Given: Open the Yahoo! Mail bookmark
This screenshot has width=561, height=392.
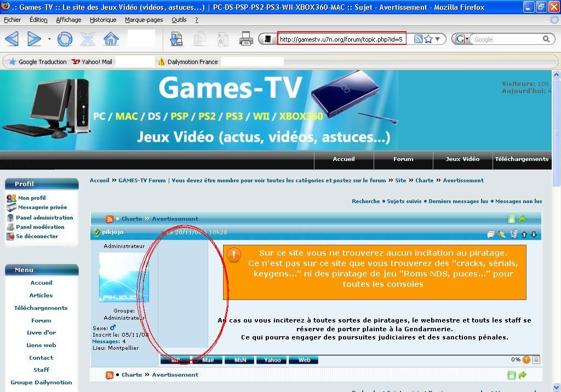Looking at the screenshot, I should tap(92, 62).
